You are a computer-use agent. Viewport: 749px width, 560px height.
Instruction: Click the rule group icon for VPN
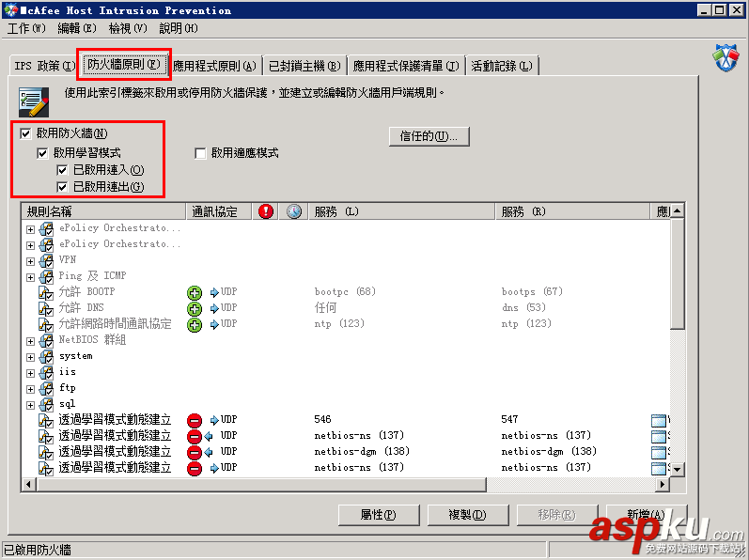pos(46,260)
